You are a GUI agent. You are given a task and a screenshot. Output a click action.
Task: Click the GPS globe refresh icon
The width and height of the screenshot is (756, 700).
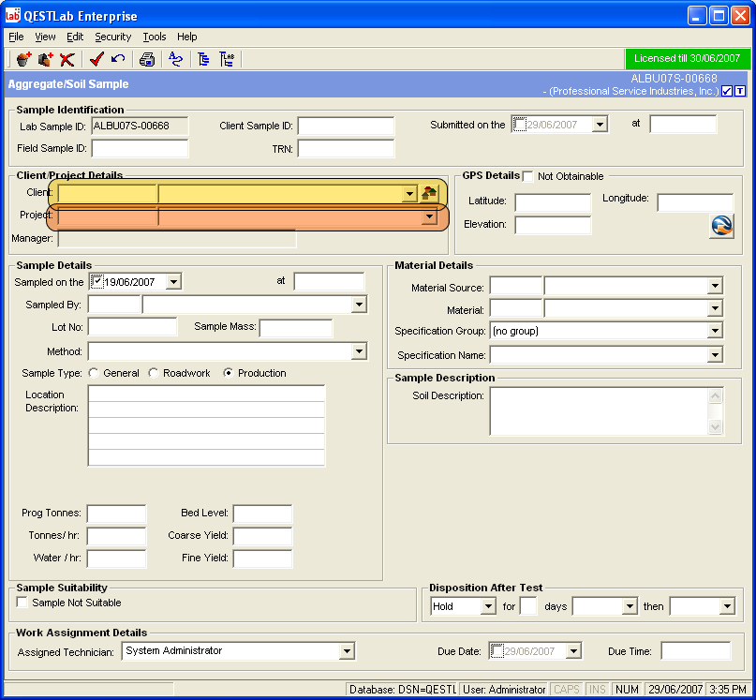pos(721,226)
